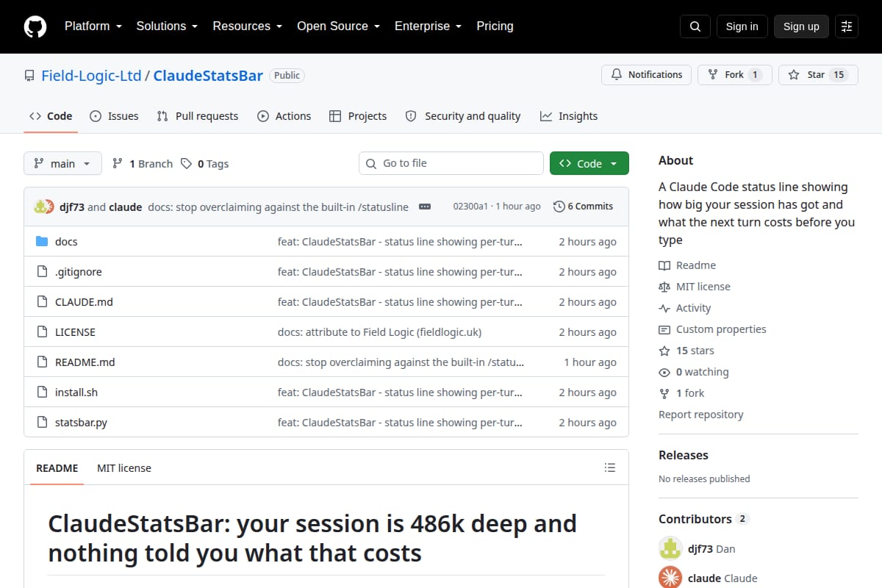
Task: Click the star icon beside 15 stars
Action: (x=664, y=351)
